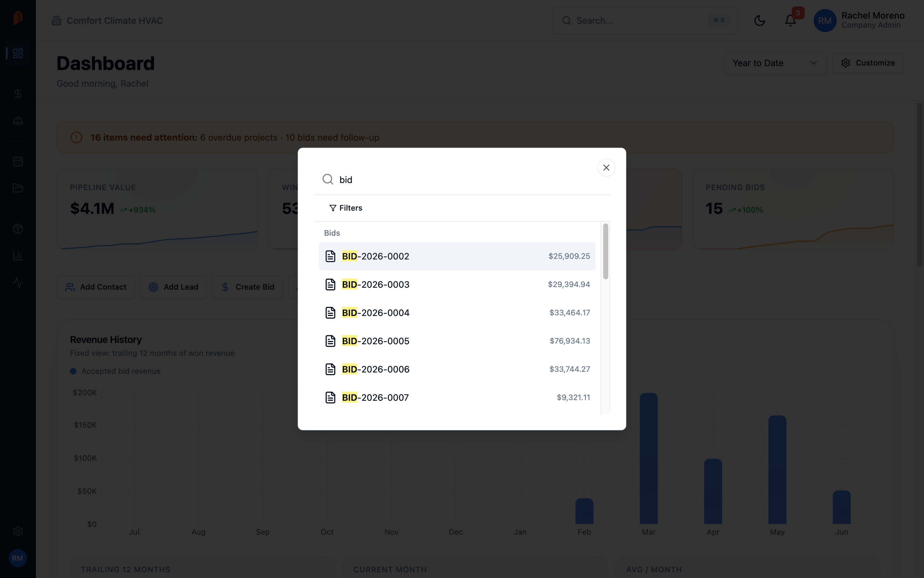Click the orange app logo
The width and height of the screenshot is (924, 578).
[x=18, y=18]
